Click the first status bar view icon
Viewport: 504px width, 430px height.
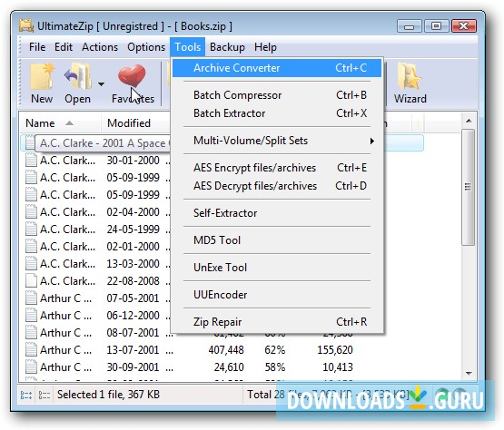pos(26,395)
